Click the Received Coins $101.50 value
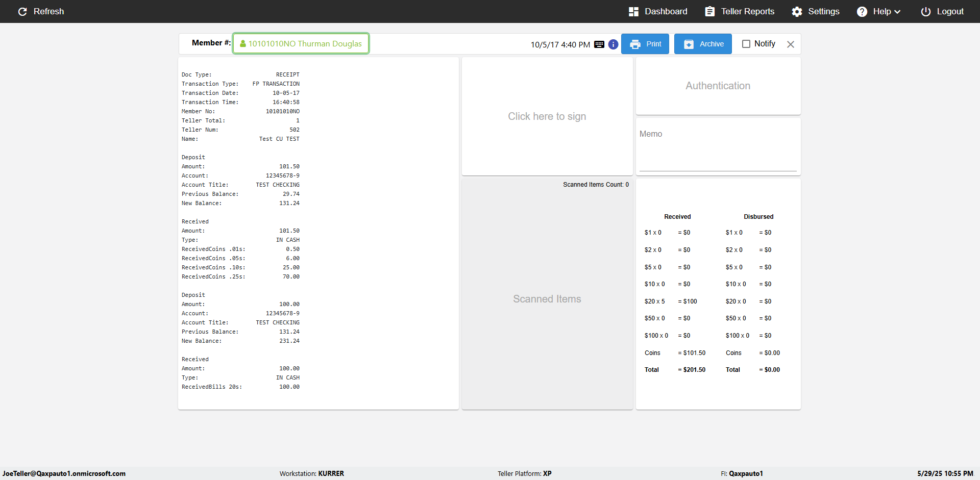The image size is (980, 480). (692, 353)
